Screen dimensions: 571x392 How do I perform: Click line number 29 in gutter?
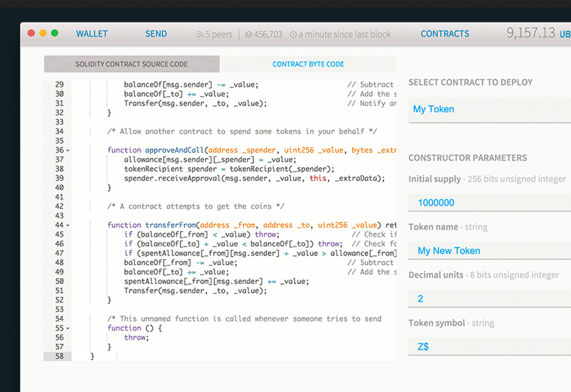59,85
